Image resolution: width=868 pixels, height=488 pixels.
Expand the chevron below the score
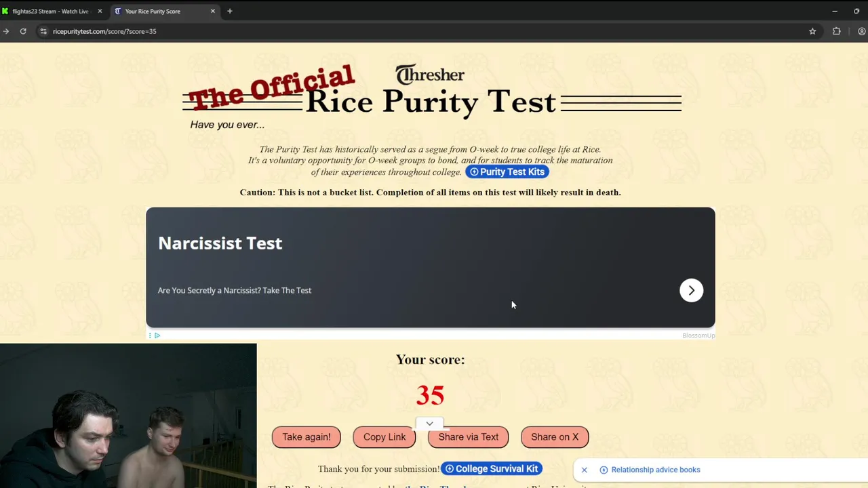click(429, 424)
